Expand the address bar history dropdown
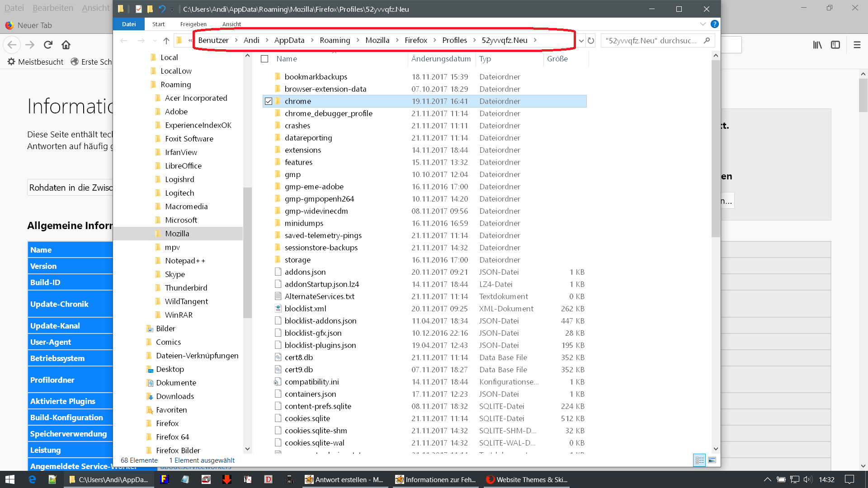868x488 pixels. (581, 41)
